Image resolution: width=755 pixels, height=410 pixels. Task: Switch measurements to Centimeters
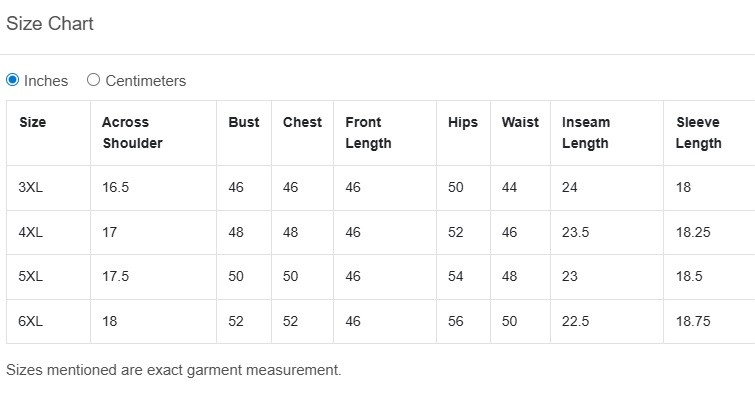pos(94,80)
